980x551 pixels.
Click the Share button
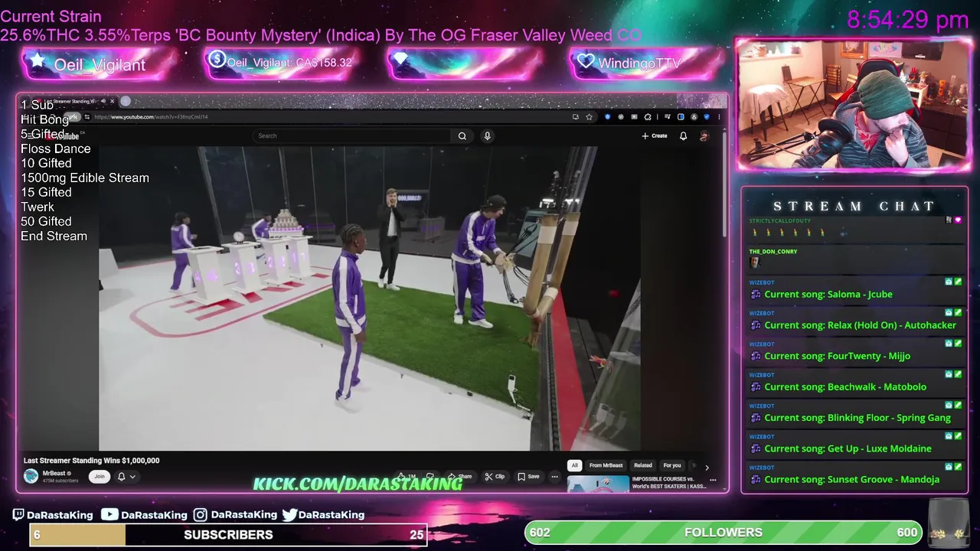[x=460, y=477]
